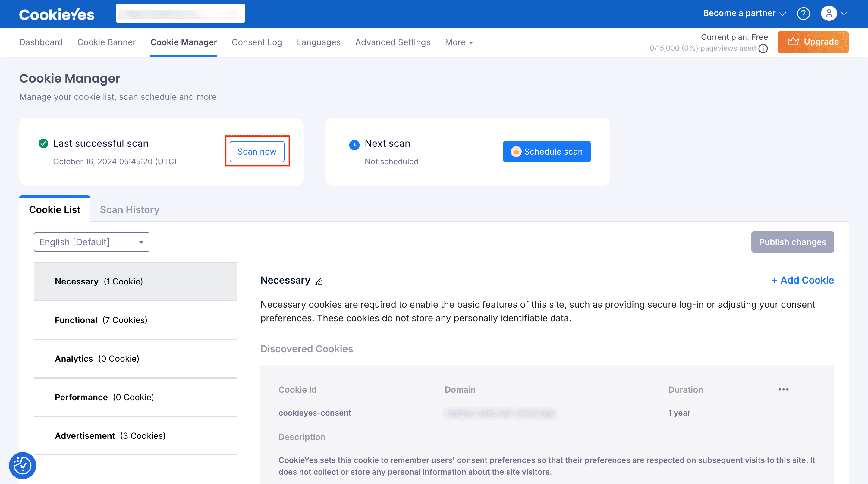Click the Next scan clock icon
This screenshot has height=484, width=868.
click(x=354, y=145)
